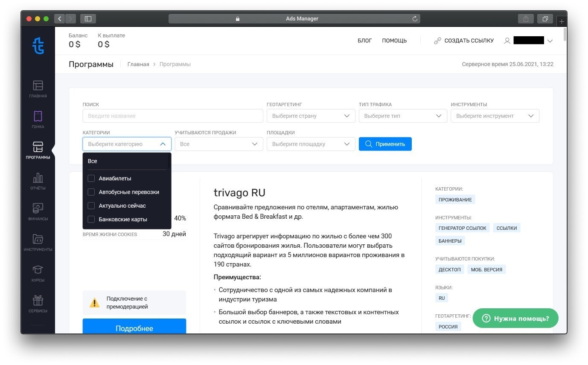Open Курсы graduation cap icon

[38, 270]
